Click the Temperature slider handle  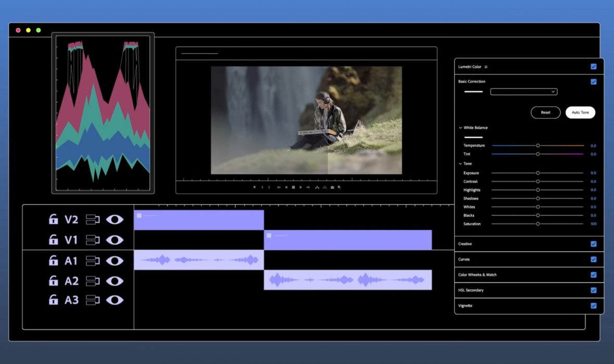click(x=538, y=146)
